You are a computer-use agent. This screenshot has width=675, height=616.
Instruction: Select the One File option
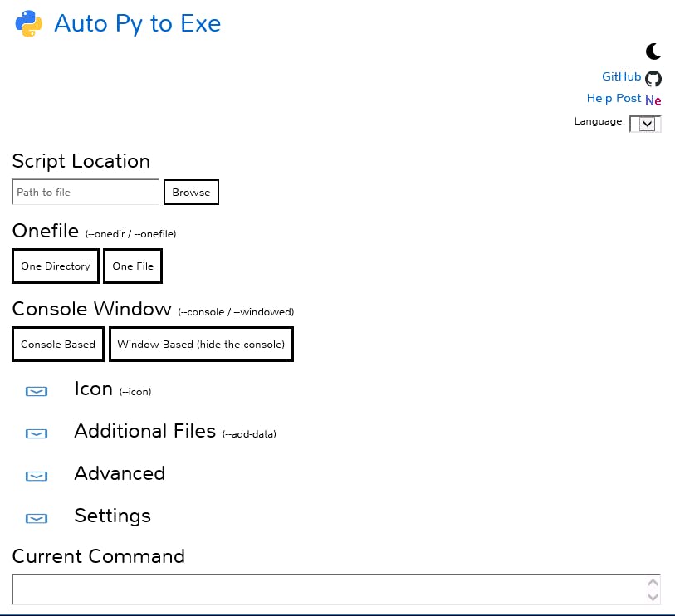point(133,266)
